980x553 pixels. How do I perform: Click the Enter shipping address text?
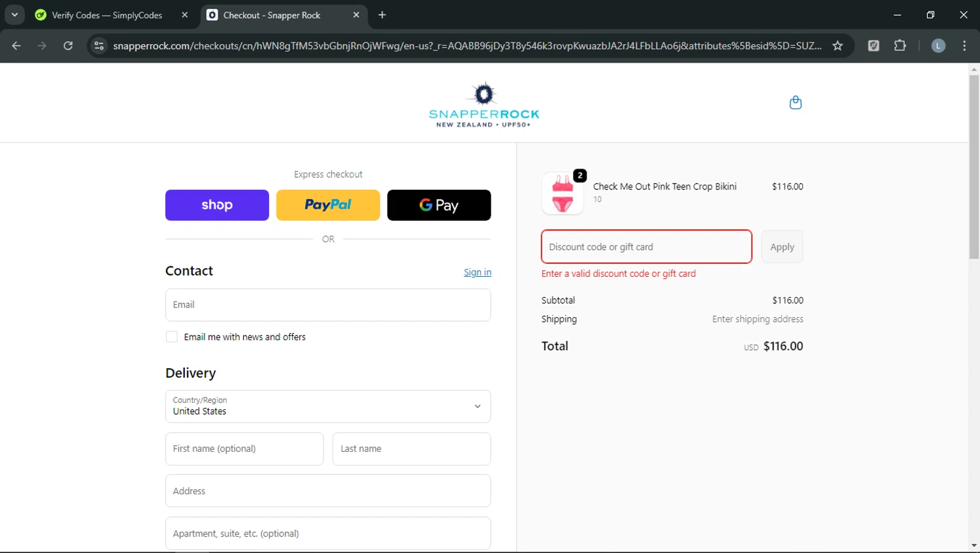click(758, 319)
